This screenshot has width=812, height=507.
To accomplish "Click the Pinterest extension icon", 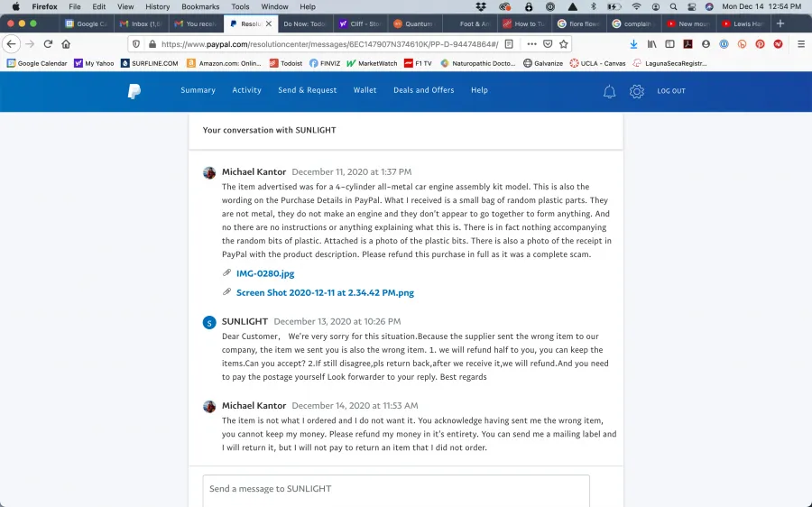I will tap(760, 44).
